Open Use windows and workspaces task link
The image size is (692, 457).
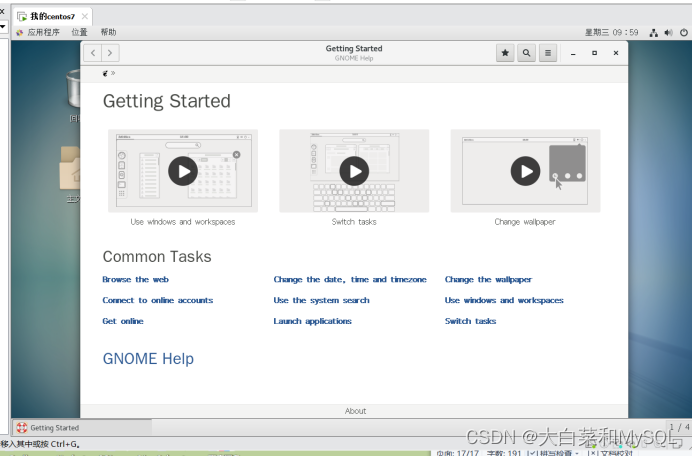click(x=504, y=300)
